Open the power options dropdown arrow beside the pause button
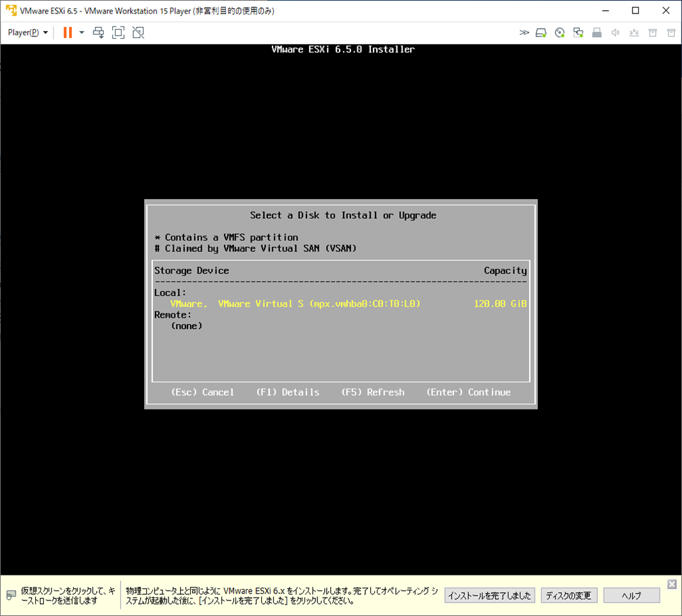The height and width of the screenshot is (616, 682). coord(81,32)
